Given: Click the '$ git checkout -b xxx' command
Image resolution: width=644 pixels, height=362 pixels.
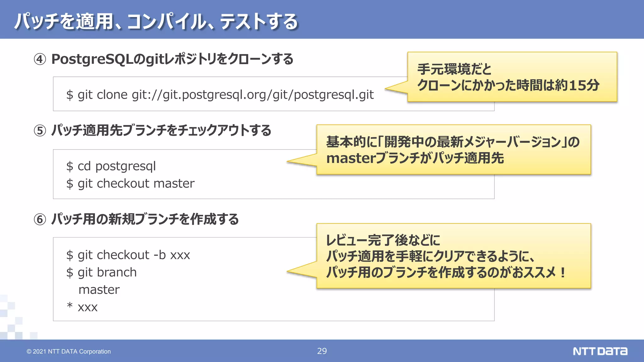Looking at the screenshot, I should [128, 255].
